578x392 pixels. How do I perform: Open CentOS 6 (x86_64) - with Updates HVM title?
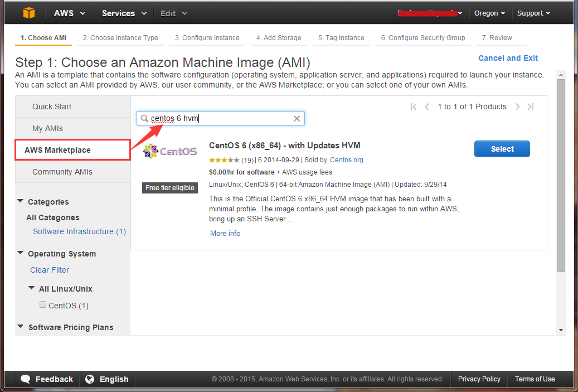coord(285,146)
